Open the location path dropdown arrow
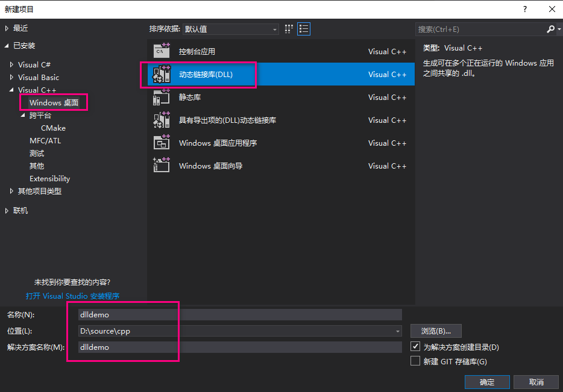563x392 pixels. click(x=397, y=331)
